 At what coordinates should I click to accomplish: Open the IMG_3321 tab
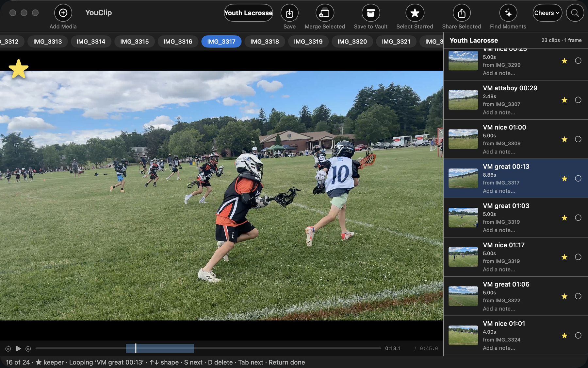tap(396, 42)
